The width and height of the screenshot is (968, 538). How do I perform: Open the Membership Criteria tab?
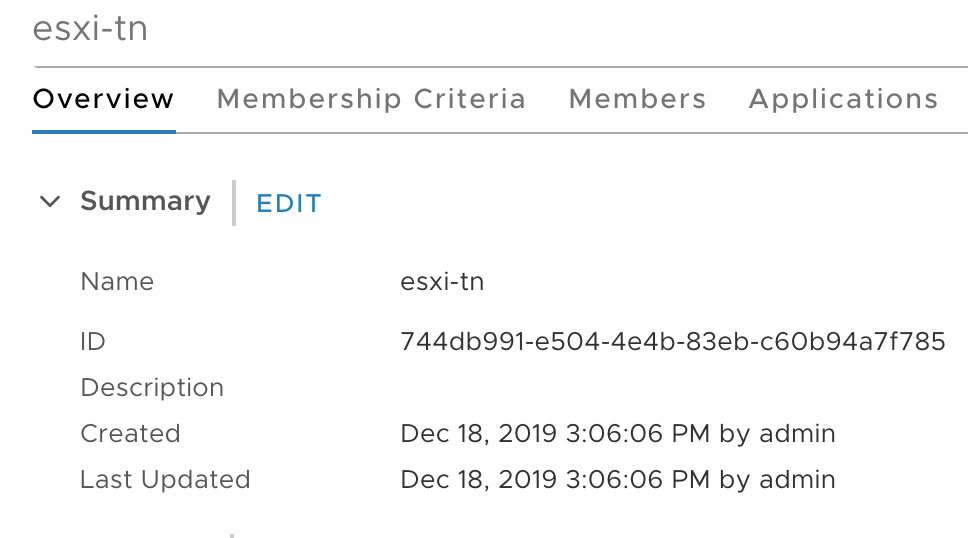371,99
